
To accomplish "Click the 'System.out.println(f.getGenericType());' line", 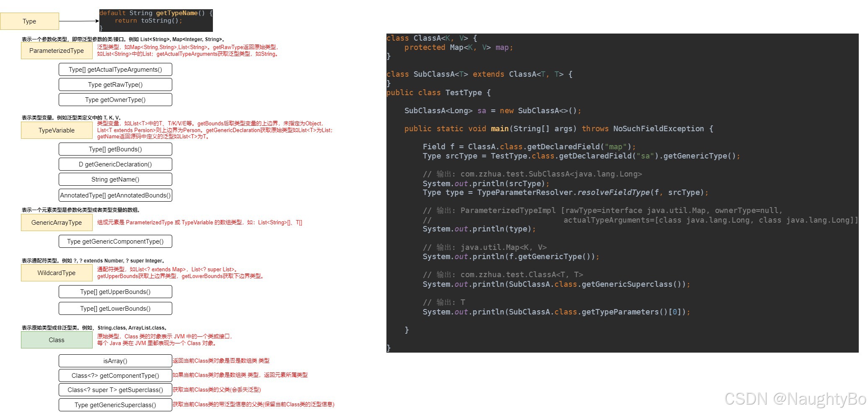I will coord(511,257).
